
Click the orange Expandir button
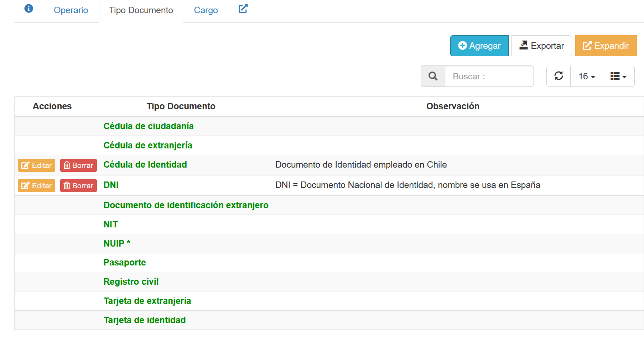606,46
